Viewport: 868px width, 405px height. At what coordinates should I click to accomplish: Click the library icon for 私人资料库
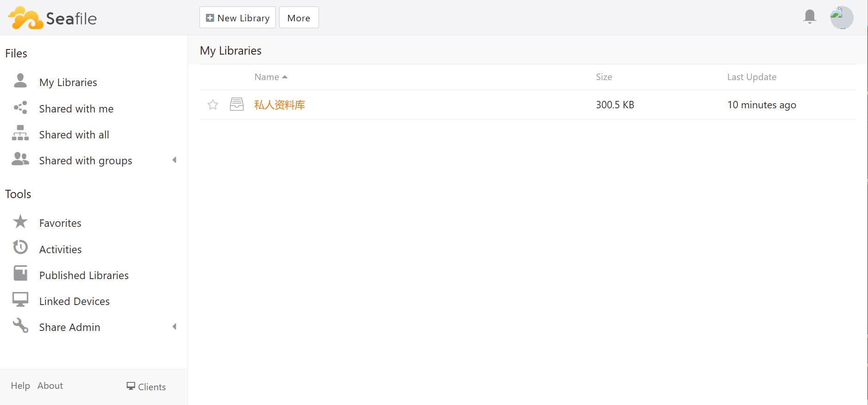pyautogui.click(x=237, y=104)
